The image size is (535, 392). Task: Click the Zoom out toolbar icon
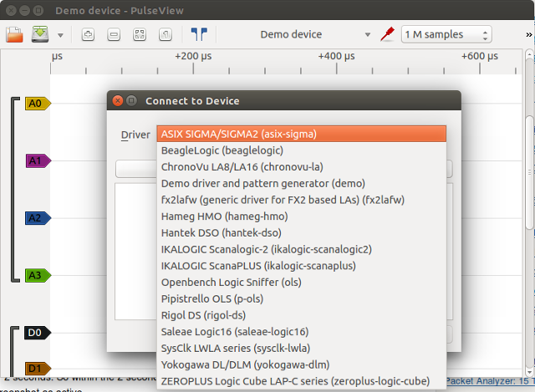pyautogui.click(x=114, y=34)
